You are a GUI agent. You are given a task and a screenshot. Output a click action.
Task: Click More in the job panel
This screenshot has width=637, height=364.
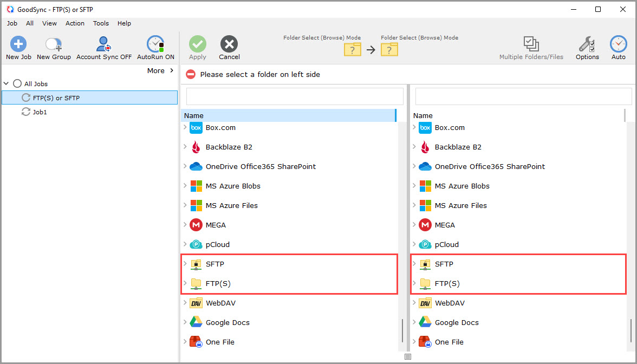pos(160,70)
